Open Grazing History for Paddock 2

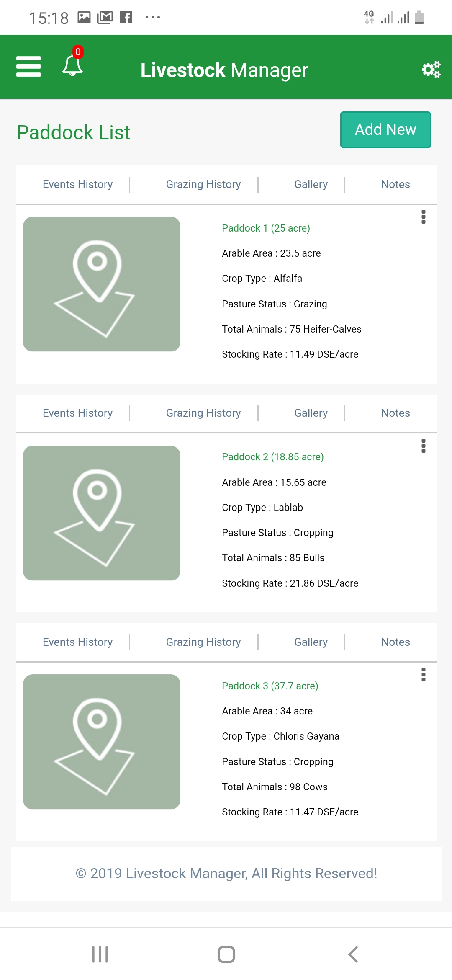(203, 413)
